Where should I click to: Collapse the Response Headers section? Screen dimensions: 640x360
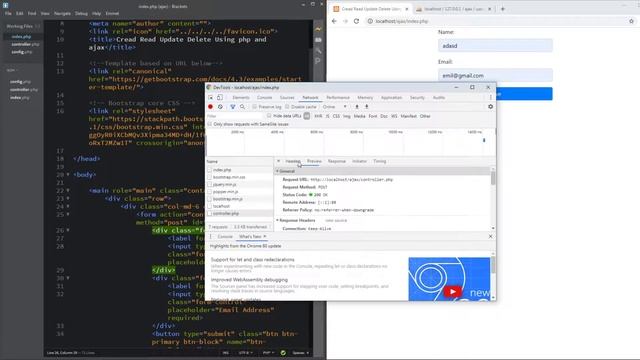pyautogui.click(x=277, y=220)
